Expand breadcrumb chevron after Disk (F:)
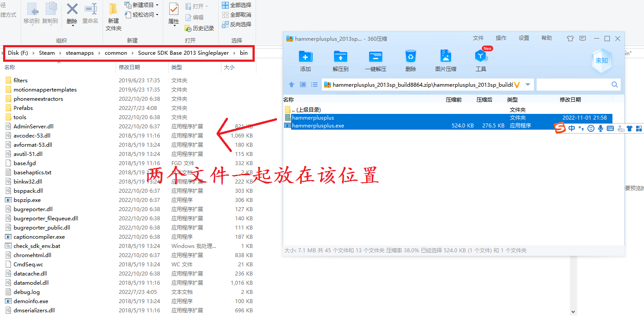Screen dimensions: 644x318 coord(33,53)
